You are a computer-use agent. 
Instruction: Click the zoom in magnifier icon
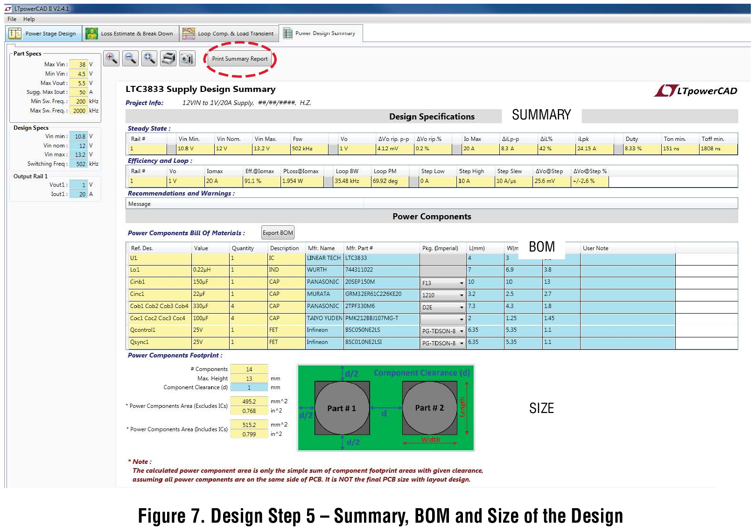tap(111, 58)
